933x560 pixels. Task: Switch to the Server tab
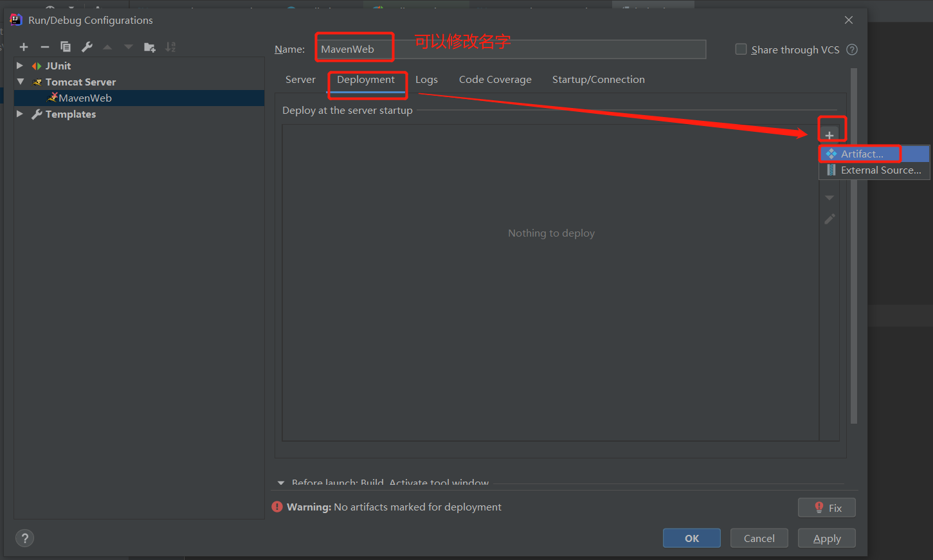tap(300, 80)
